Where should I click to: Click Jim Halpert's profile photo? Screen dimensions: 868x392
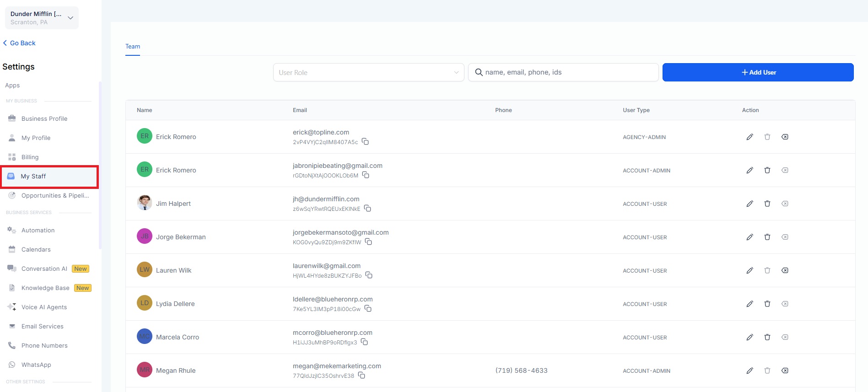click(145, 203)
